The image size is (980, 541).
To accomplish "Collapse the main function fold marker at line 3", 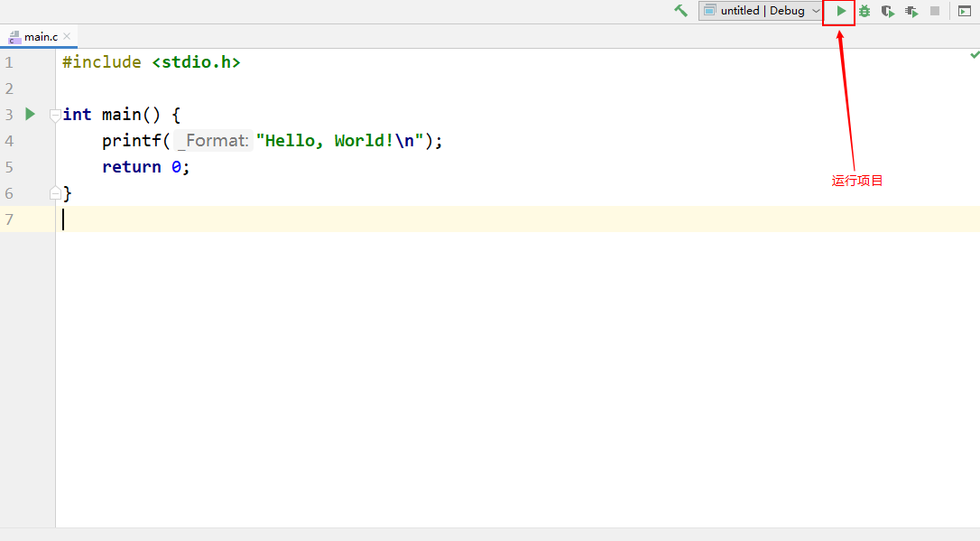I will (55, 115).
